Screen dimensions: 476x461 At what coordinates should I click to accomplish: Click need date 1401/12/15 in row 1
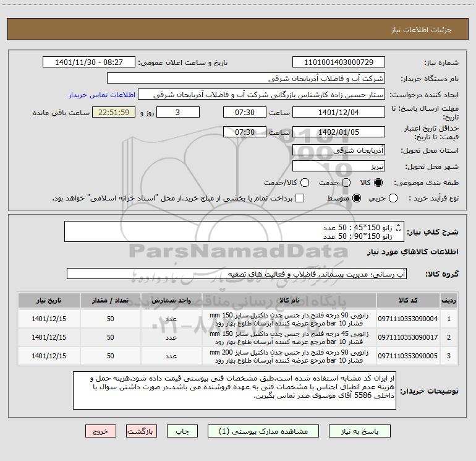tap(49, 319)
